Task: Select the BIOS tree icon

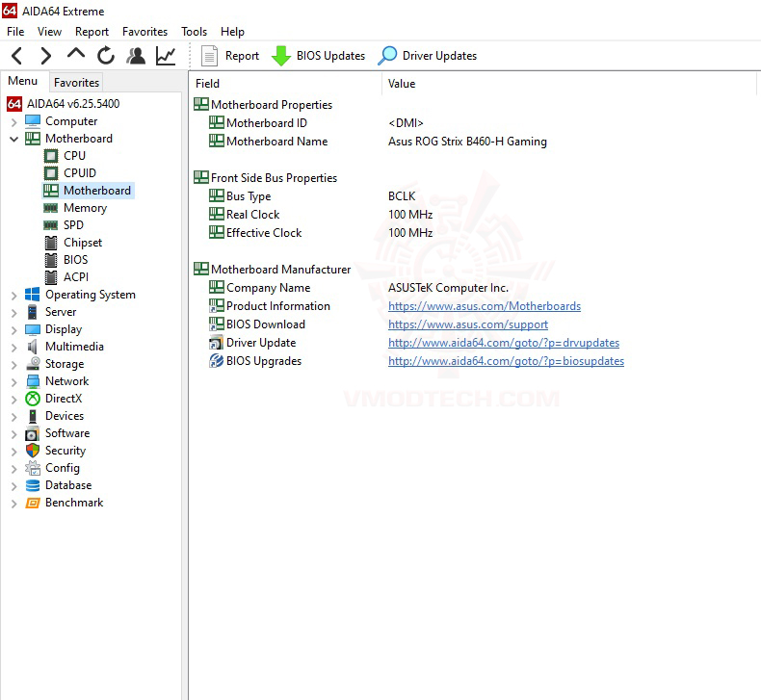Action: (x=51, y=260)
